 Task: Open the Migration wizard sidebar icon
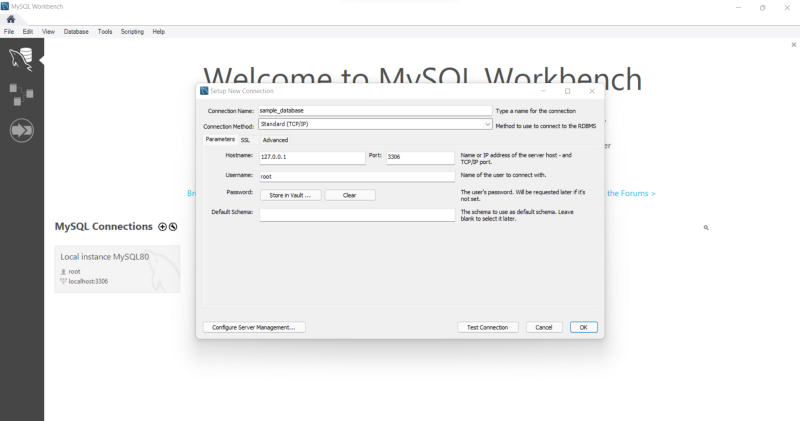21,131
